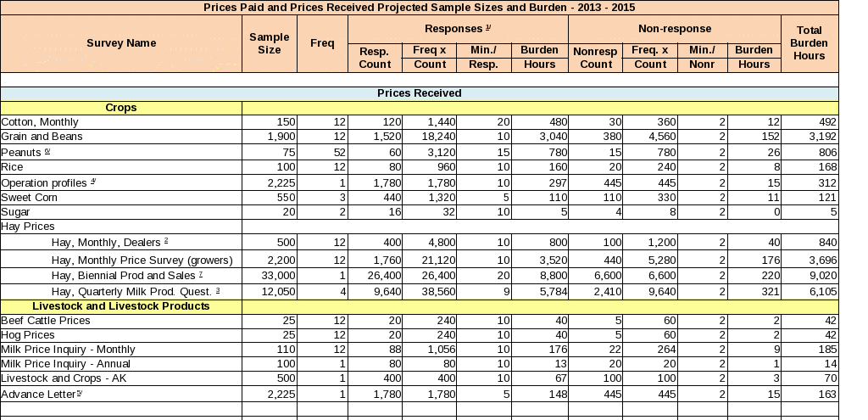Viewport: 868px width, 420px height.
Task: Select Hay growers total burden hours 3,696
Action: click(x=823, y=260)
